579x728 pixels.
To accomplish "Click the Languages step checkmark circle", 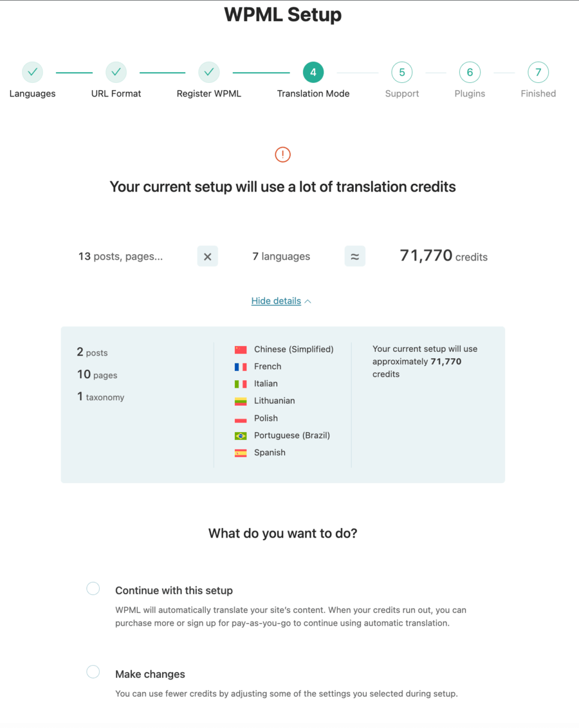I will click(x=33, y=72).
